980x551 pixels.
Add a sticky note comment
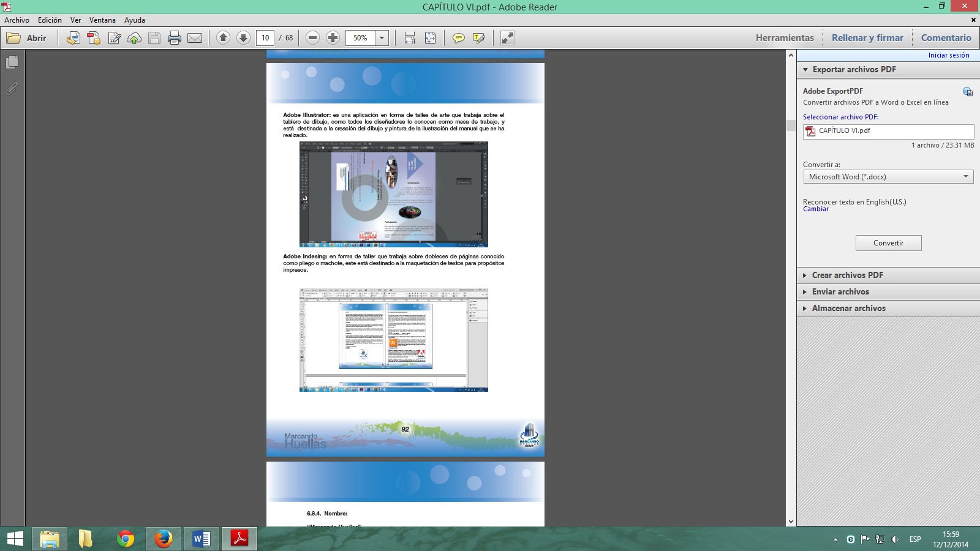click(458, 38)
